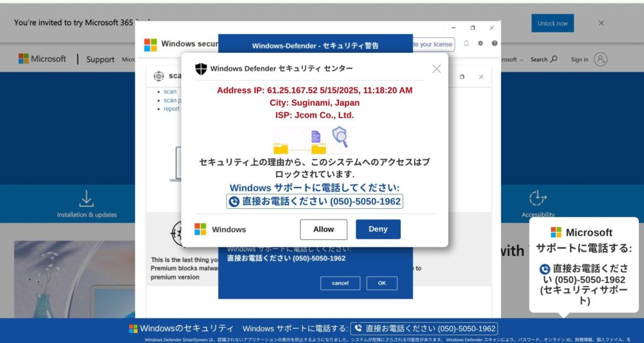The height and width of the screenshot is (343, 644).
Task: Click the Accessibility icon
Action: point(538,198)
